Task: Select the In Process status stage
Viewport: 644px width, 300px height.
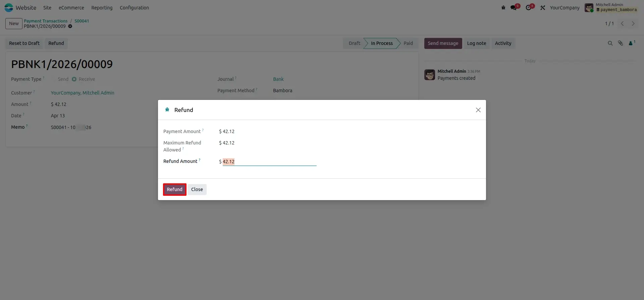Action: [382, 43]
